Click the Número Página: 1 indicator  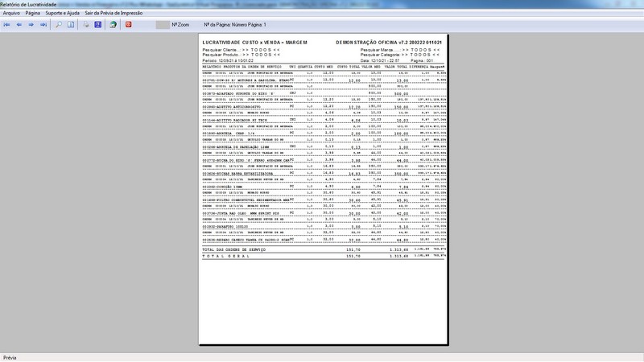pyautogui.click(x=249, y=25)
